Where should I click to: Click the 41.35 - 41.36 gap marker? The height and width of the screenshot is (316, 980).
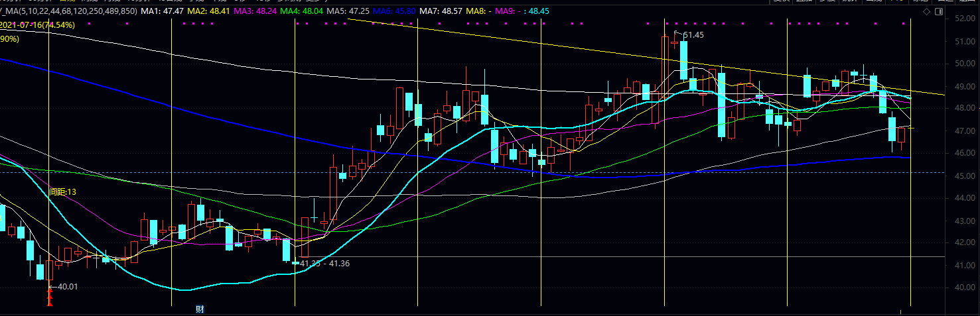(324, 264)
